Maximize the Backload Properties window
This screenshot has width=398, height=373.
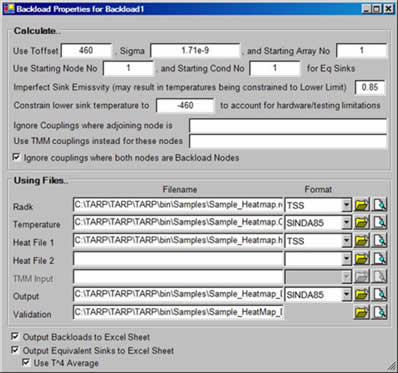(x=376, y=9)
